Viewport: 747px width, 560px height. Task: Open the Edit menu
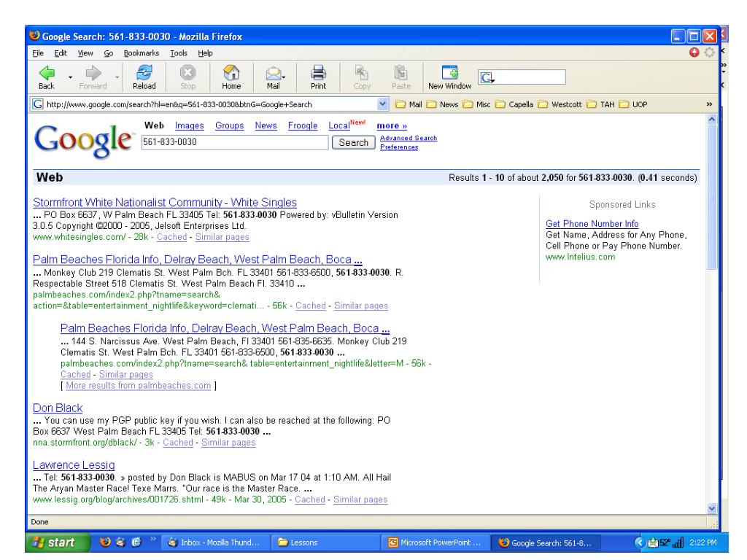point(61,52)
